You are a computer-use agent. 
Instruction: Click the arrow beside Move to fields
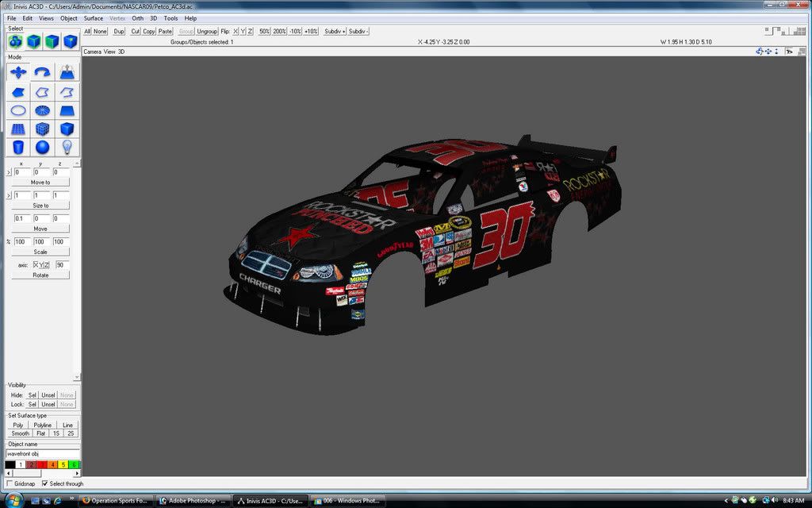coord(10,172)
